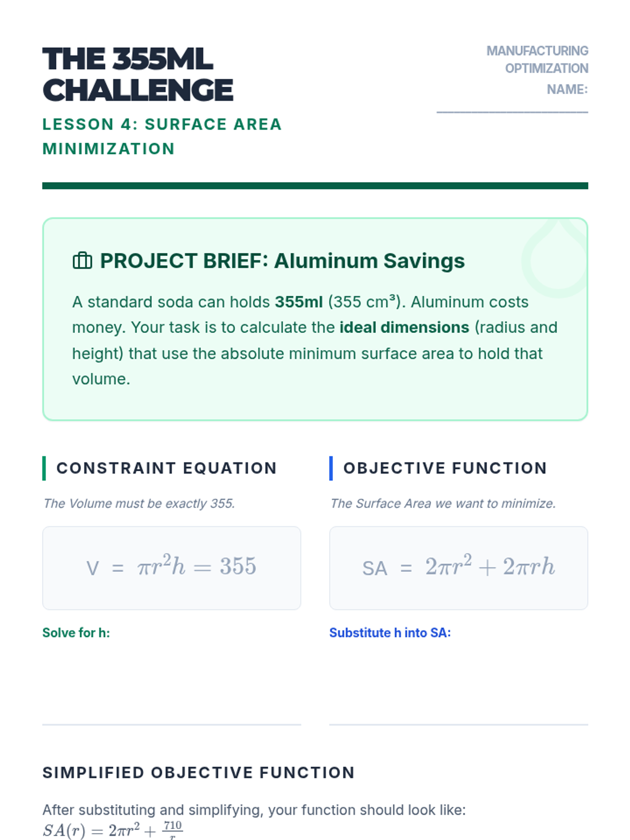Click the "The 355ML Challenge" title
This screenshot has width=630, height=840.
[138, 75]
